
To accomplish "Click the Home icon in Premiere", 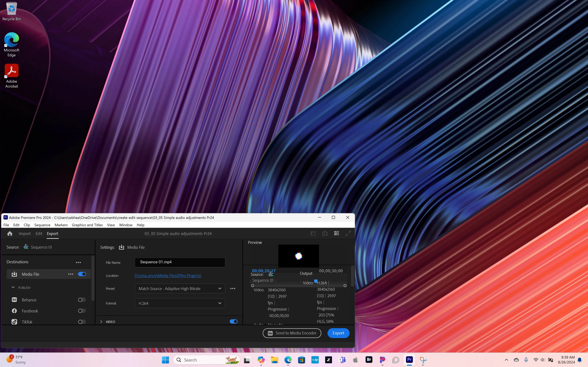I will tap(10, 233).
